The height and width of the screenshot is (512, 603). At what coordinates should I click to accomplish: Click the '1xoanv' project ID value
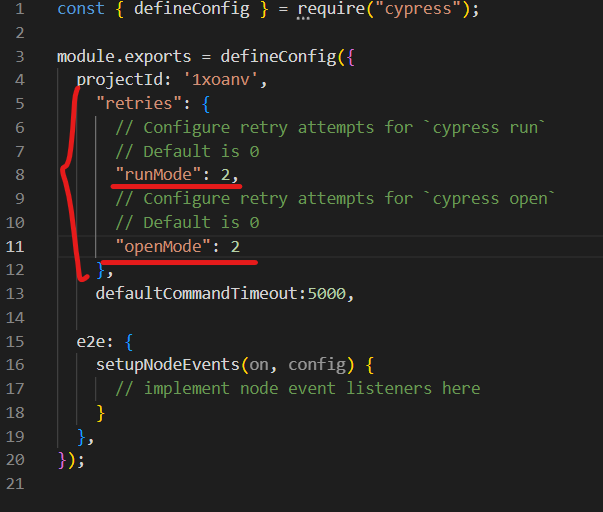coord(221,80)
